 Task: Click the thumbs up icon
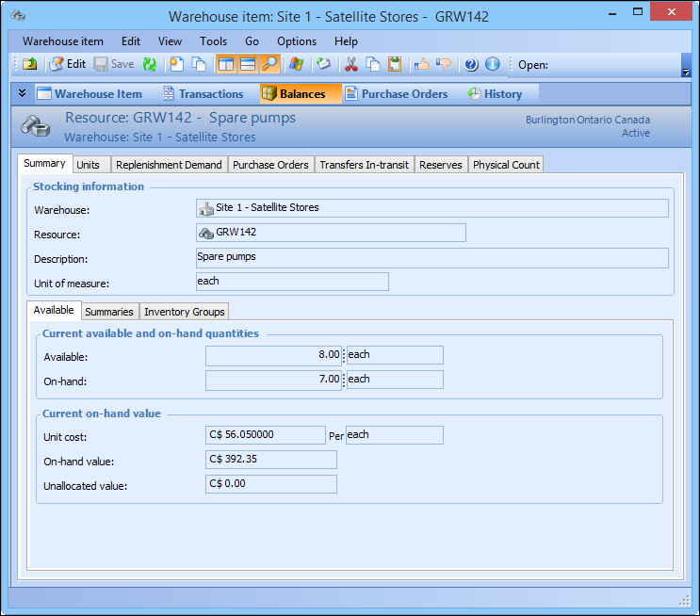tap(422, 65)
